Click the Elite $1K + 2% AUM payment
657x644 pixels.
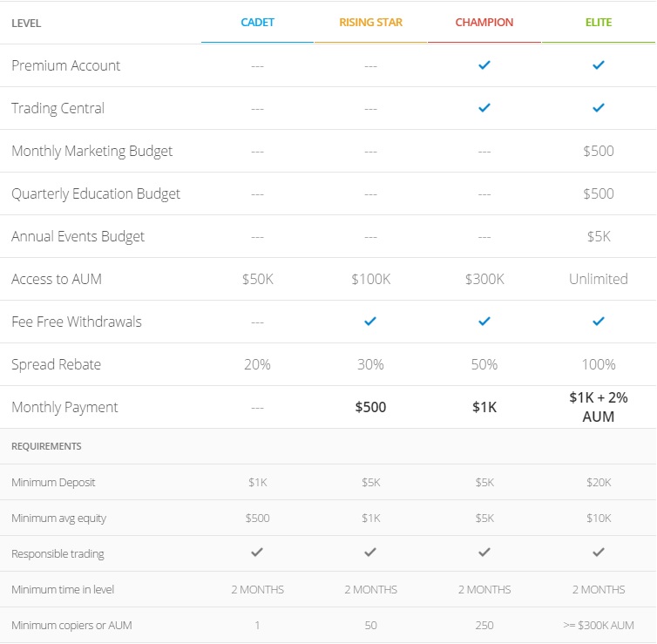(599, 407)
